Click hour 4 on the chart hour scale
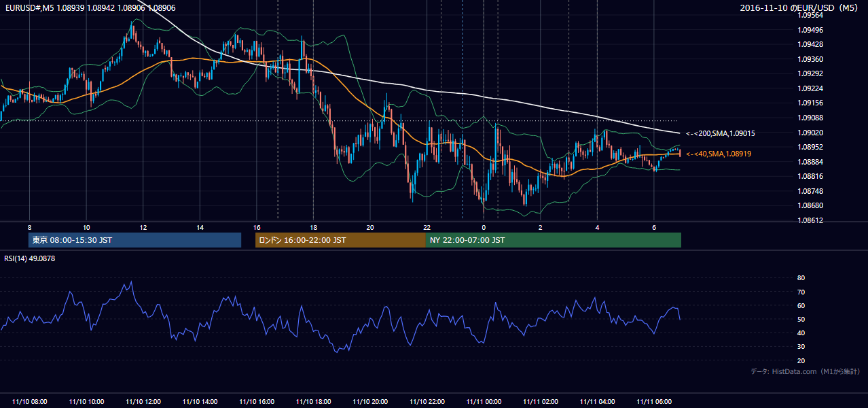Image resolution: width=868 pixels, height=408 pixels. (x=598, y=227)
